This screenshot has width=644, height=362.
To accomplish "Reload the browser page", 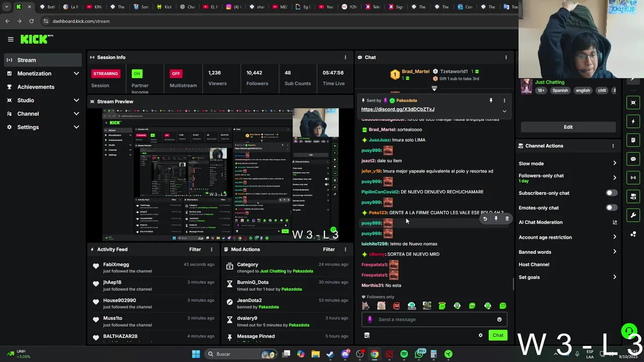I will click(31, 21).
